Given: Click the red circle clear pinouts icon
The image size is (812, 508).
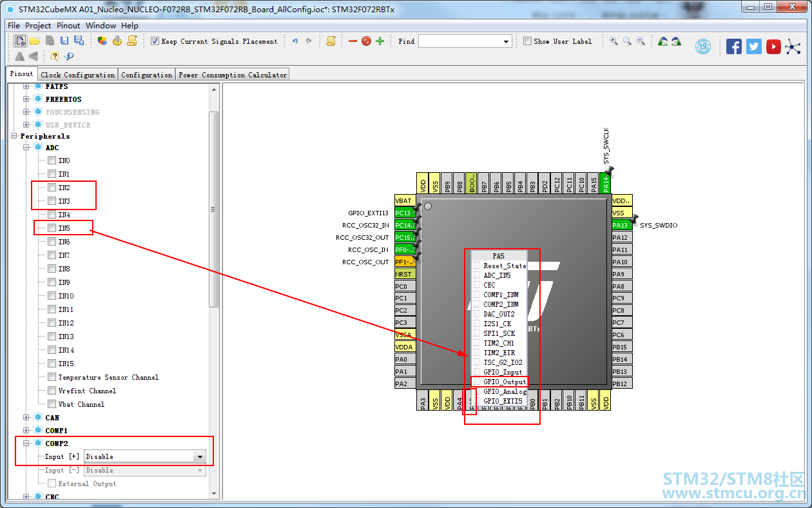Looking at the screenshot, I should (366, 41).
